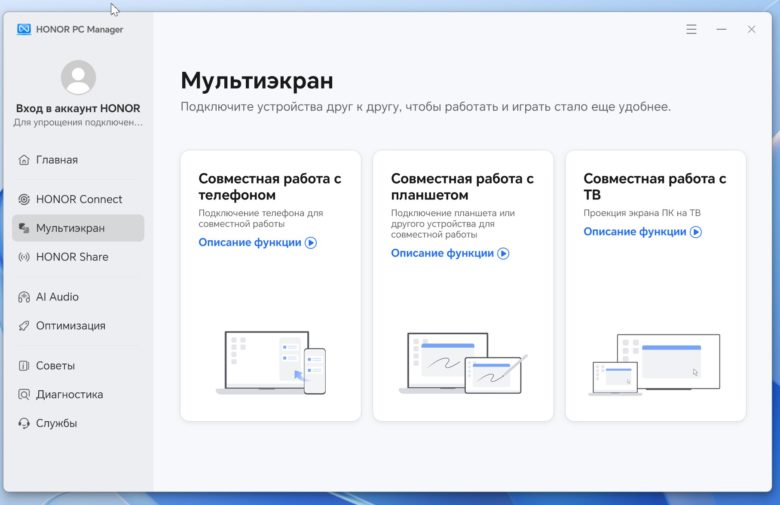Click the AI Audio headphones icon
Screen dimensions: 780x505
click(23, 297)
